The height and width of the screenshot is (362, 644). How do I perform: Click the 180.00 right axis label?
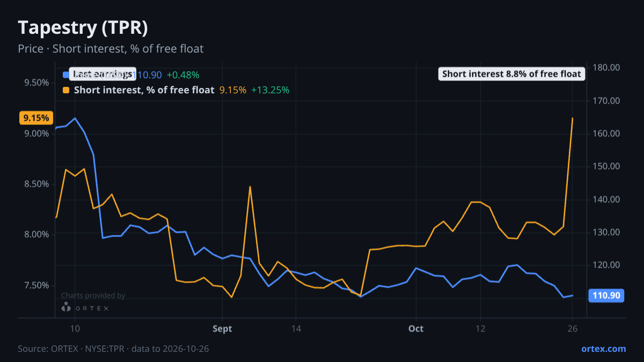click(x=606, y=68)
